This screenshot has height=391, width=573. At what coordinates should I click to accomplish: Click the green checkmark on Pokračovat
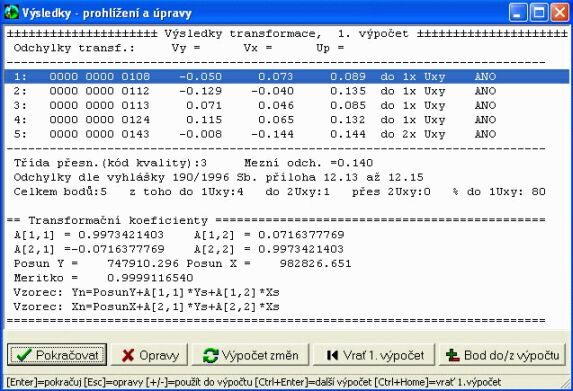click(x=24, y=355)
